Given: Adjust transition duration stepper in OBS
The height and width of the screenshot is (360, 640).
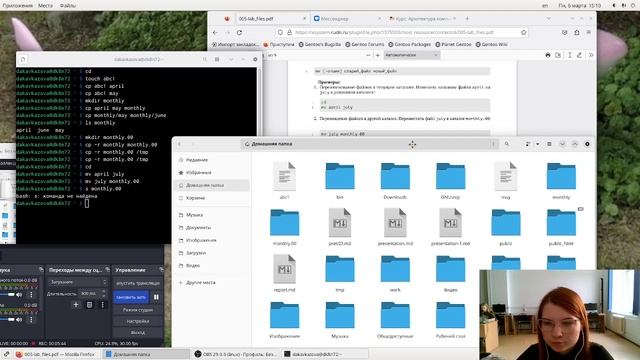Looking at the screenshot, I should [x=104, y=293].
